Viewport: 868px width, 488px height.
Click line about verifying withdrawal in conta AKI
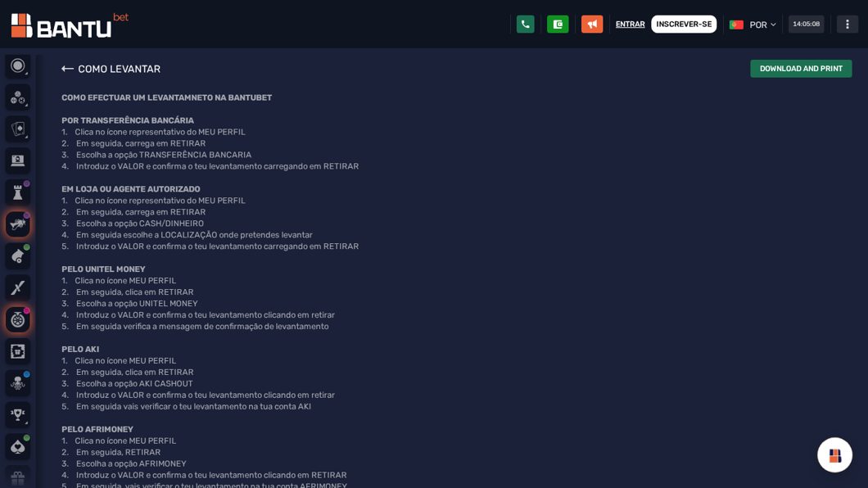pos(194,407)
